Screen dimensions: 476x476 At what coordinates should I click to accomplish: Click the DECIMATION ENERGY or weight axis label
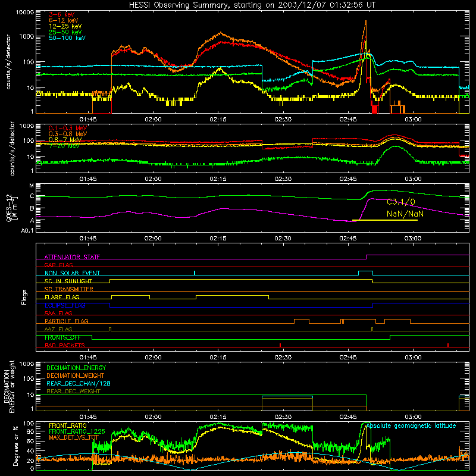(9, 386)
